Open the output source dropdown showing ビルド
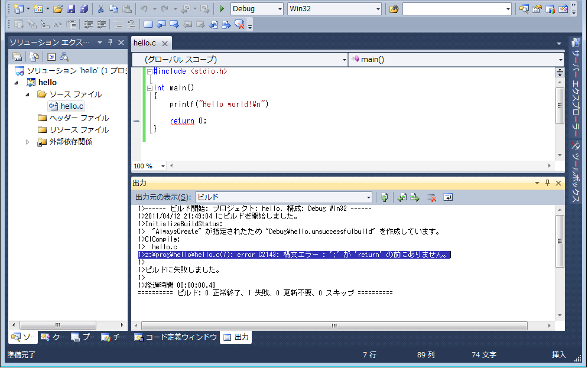The image size is (588, 368). pos(369,197)
